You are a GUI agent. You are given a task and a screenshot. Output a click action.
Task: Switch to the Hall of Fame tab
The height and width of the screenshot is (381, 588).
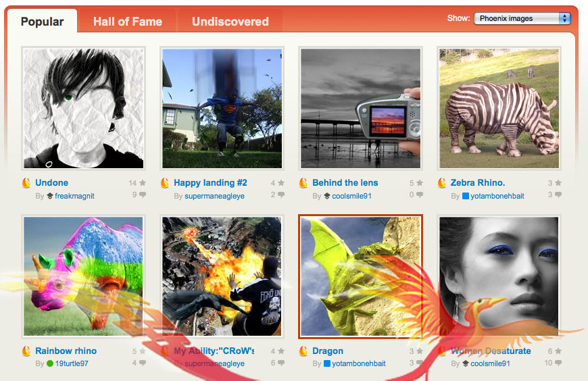click(x=128, y=22)
